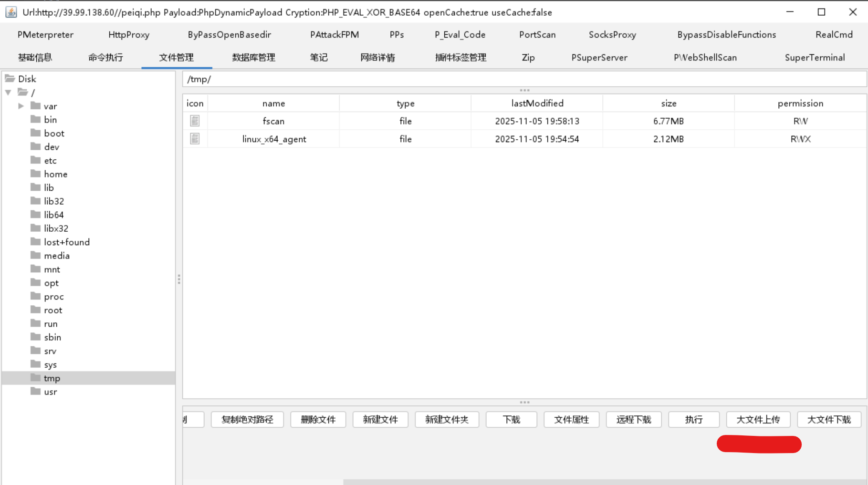Expand the var folder node
The width and height of the screenshot is (868, 485).
click(x=21, y=106)
